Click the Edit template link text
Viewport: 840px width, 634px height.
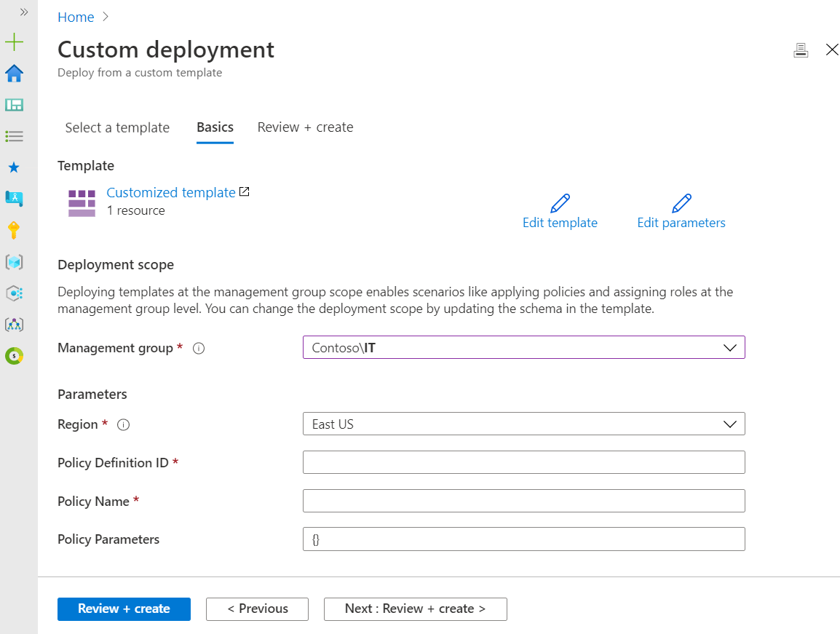pos(560,223)
